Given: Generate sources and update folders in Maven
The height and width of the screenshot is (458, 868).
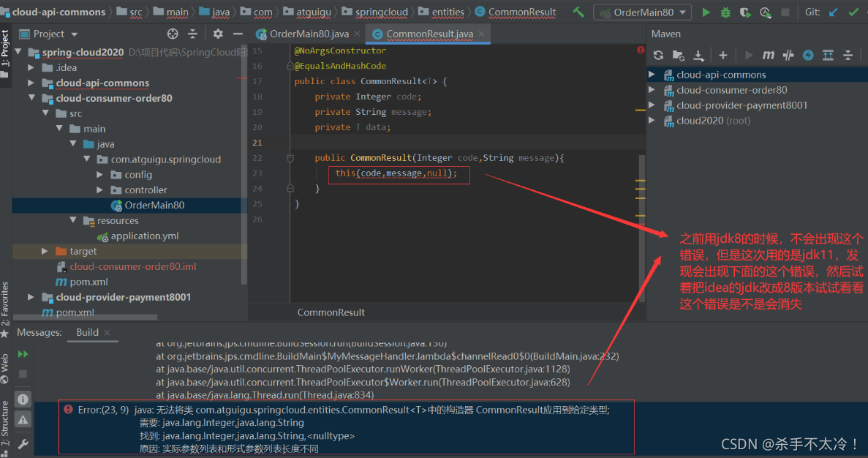Looking at the screenshot, I should (678, 55).
